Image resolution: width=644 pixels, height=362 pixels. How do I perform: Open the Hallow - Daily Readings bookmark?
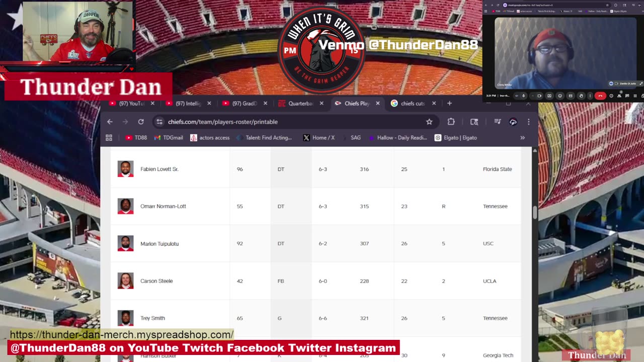pyautogui.click(x=397, y=138)
